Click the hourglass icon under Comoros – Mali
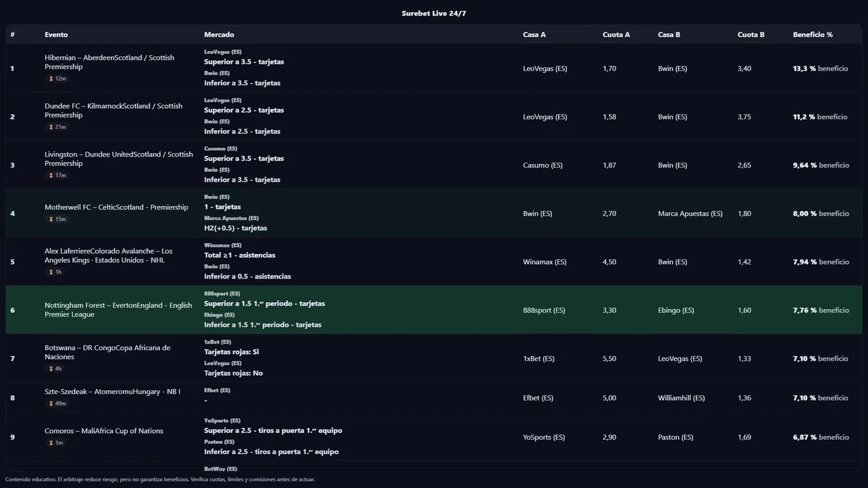 tap(51, 443)
